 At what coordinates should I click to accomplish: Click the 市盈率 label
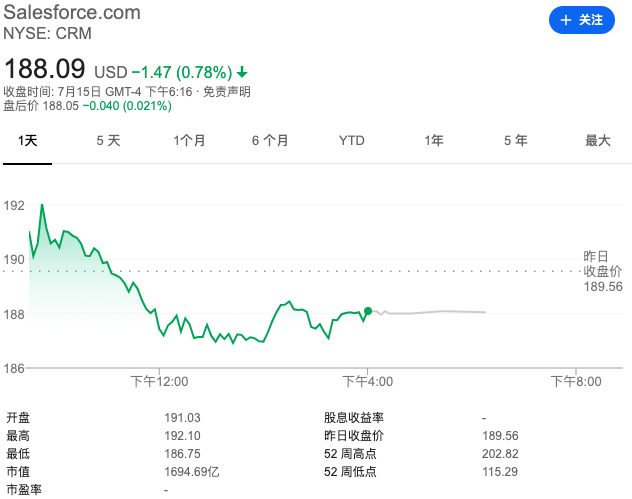pos(24,490)
